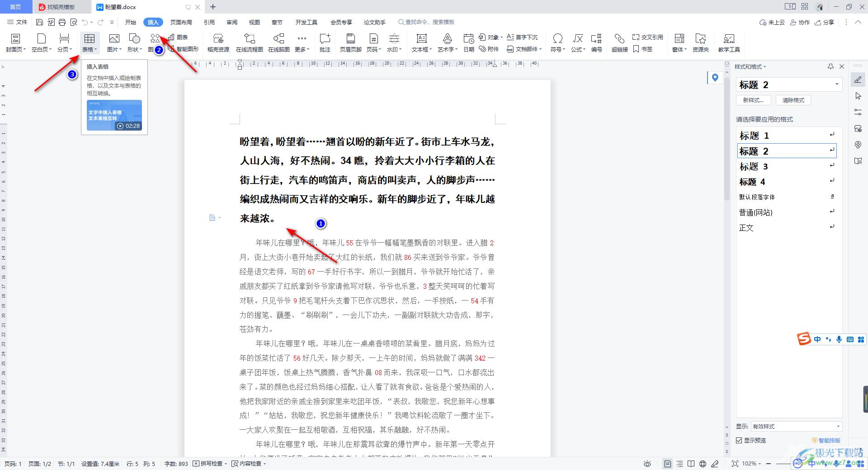Insert a cover page (封面页)
Image resolution: width=868 pixels, height=470 pixels.
tap(16, 43)
